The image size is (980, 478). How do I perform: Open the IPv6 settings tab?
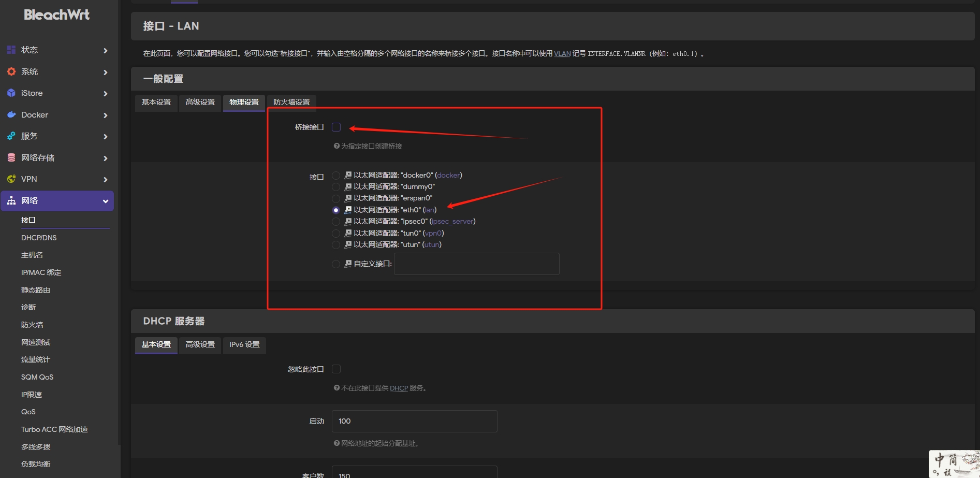[244, 345]
